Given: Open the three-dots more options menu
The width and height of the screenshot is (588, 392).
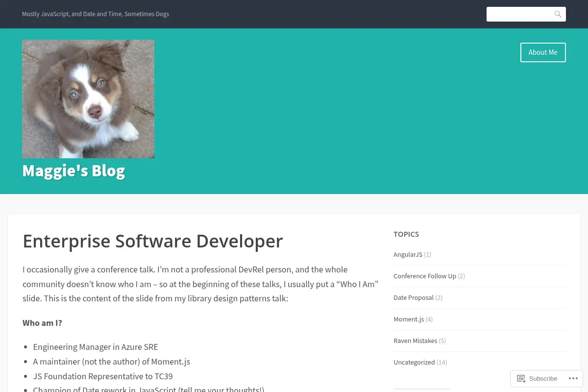Looking at the screenshot, I should point(573,378).
